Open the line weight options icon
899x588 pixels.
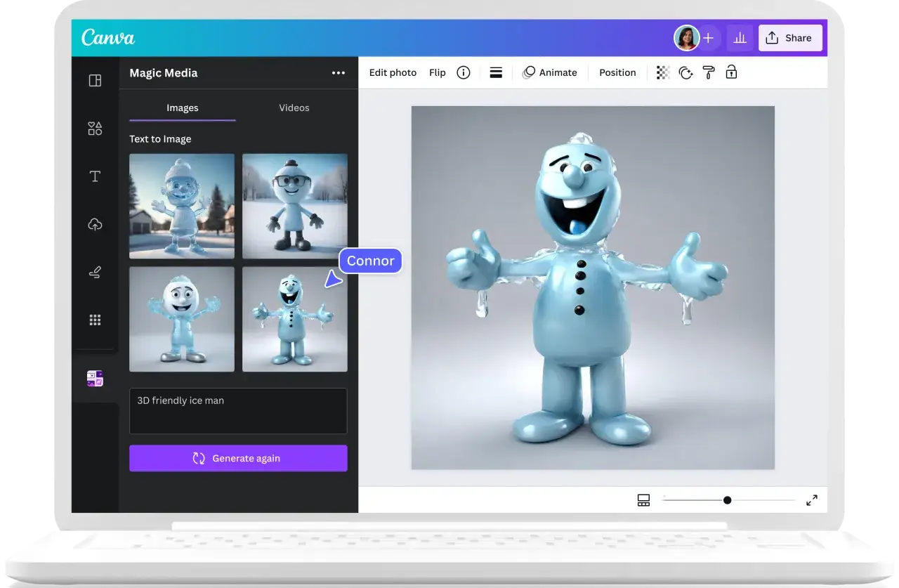496,72
